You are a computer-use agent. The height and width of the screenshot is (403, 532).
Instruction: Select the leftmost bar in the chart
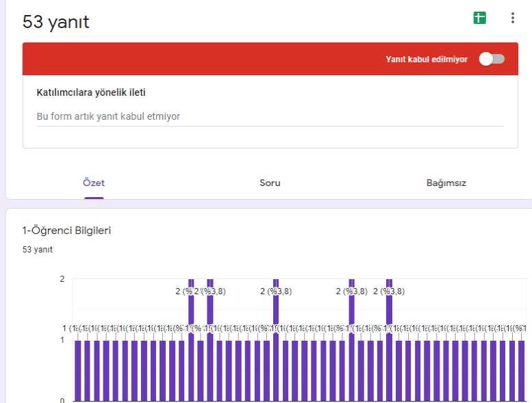78,369
